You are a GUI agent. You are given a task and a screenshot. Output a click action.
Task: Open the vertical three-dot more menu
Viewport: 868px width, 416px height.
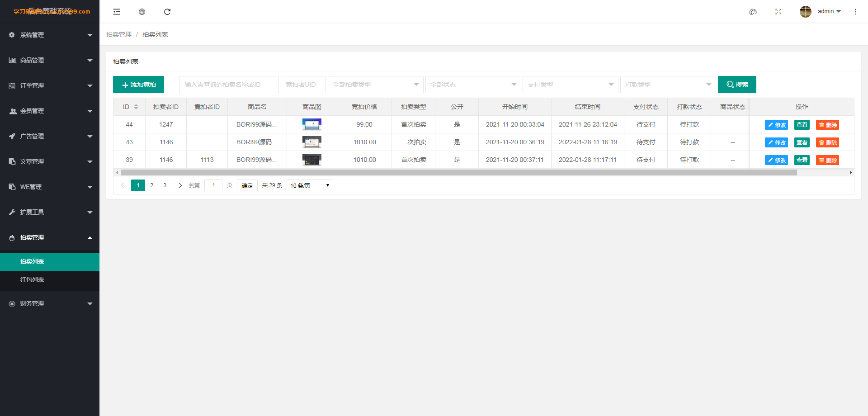[x=855, y=12]
